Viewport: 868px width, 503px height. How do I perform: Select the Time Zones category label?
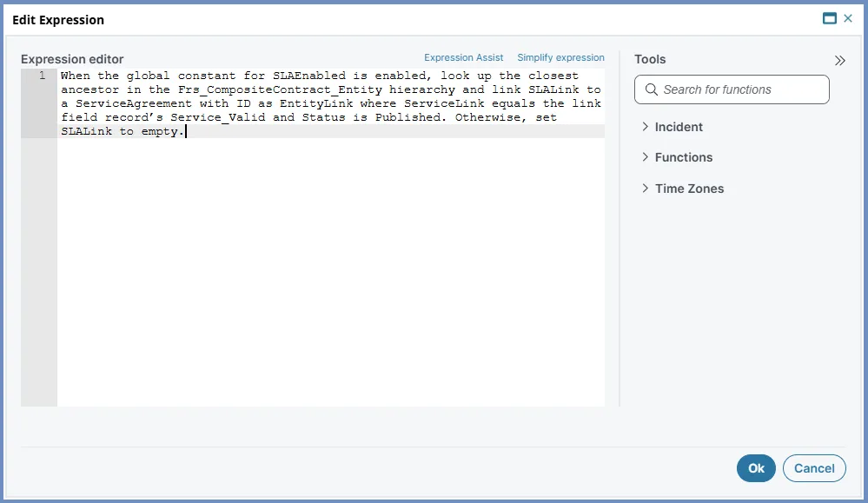[x=689, y=189]
